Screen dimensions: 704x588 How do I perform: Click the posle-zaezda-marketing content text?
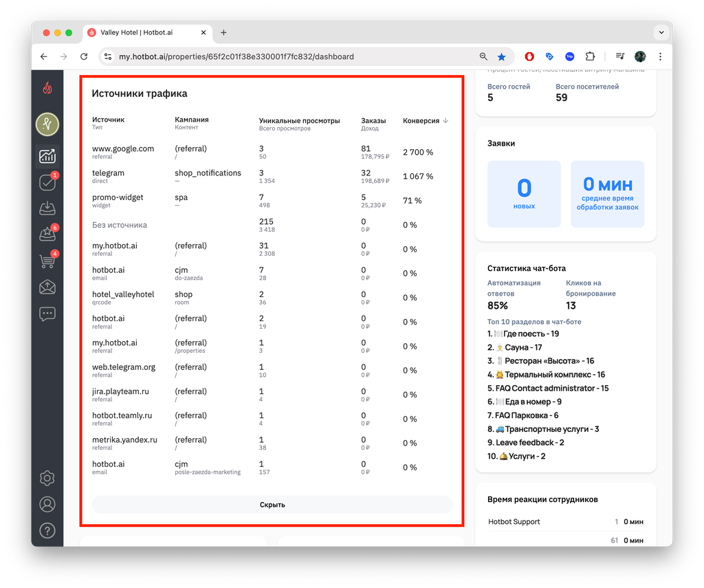[x=208, y=472]
